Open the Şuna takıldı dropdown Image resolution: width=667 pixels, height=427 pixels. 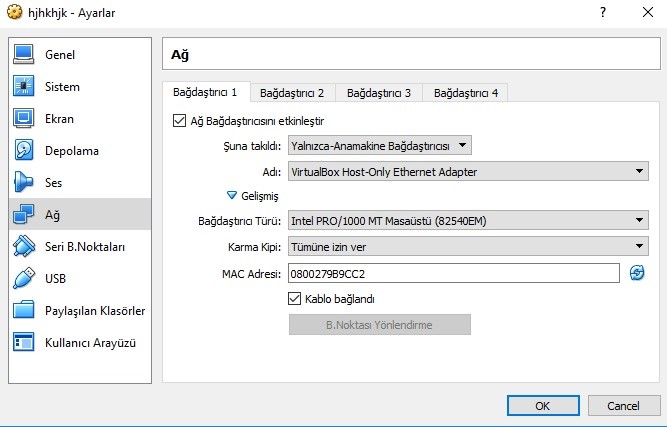click(379, 146)
